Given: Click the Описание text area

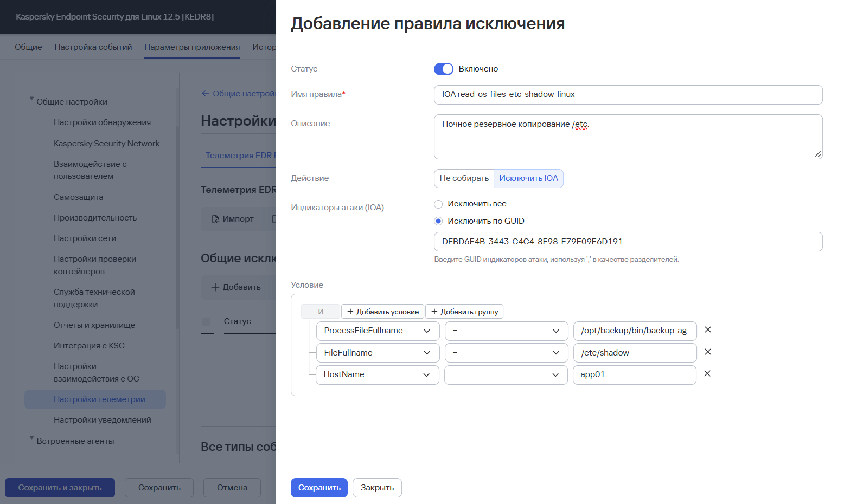Looking at the screenshot, I should (628, 137).
